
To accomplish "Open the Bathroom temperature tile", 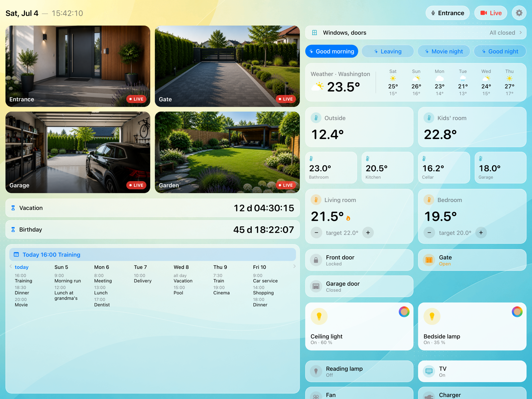I will tap(331, 168).
